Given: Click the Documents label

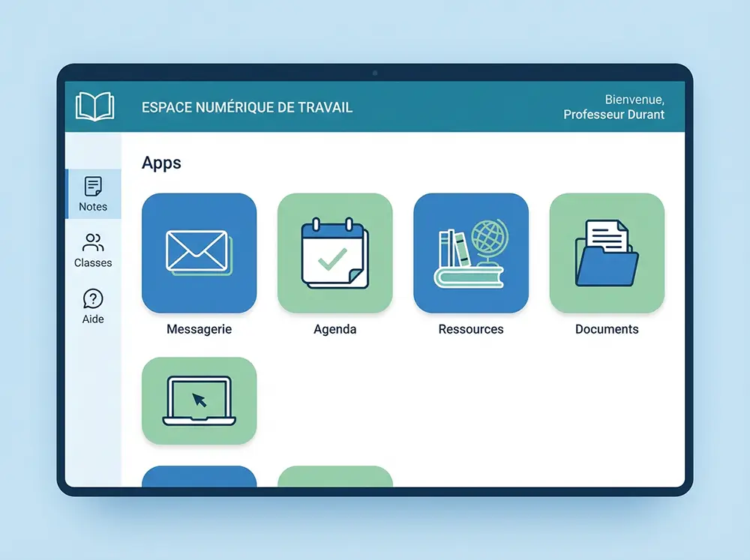Looking at the screenshot, I should point(606,329).
